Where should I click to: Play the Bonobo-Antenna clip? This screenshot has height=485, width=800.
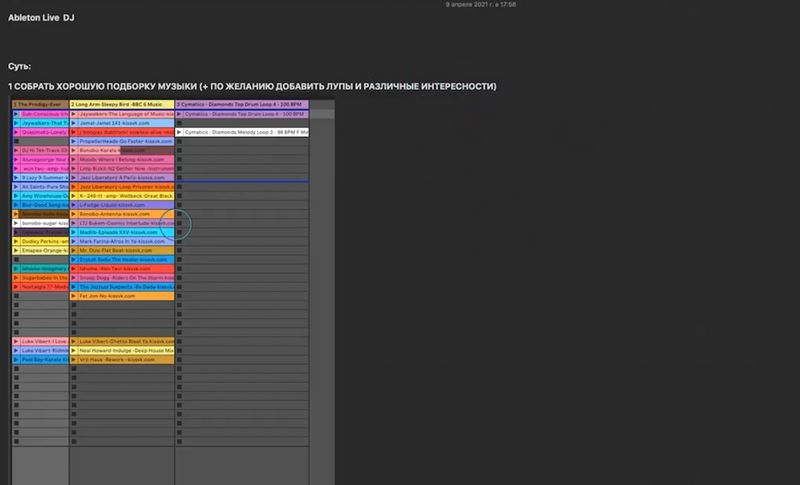[74, 214]
